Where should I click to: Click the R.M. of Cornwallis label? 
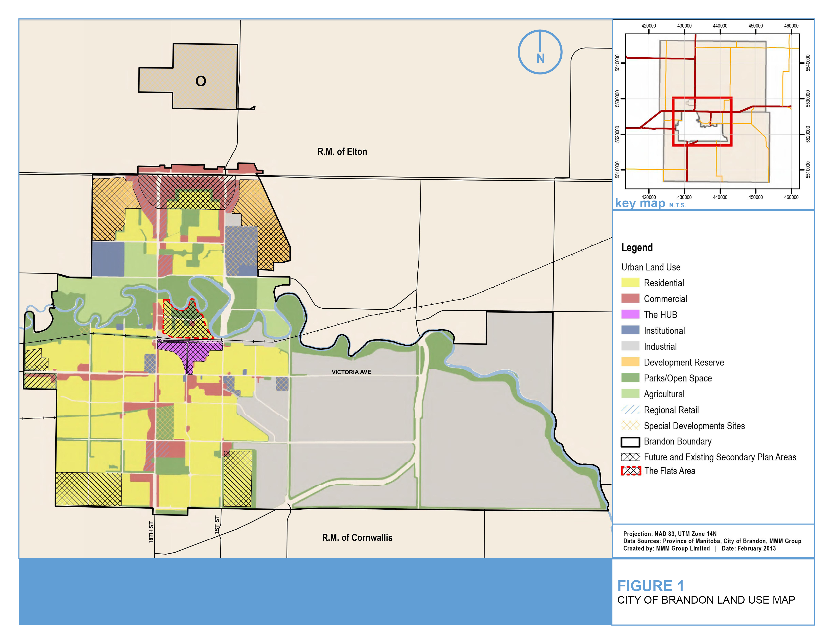pyautogui.click(x=357, y=537)
